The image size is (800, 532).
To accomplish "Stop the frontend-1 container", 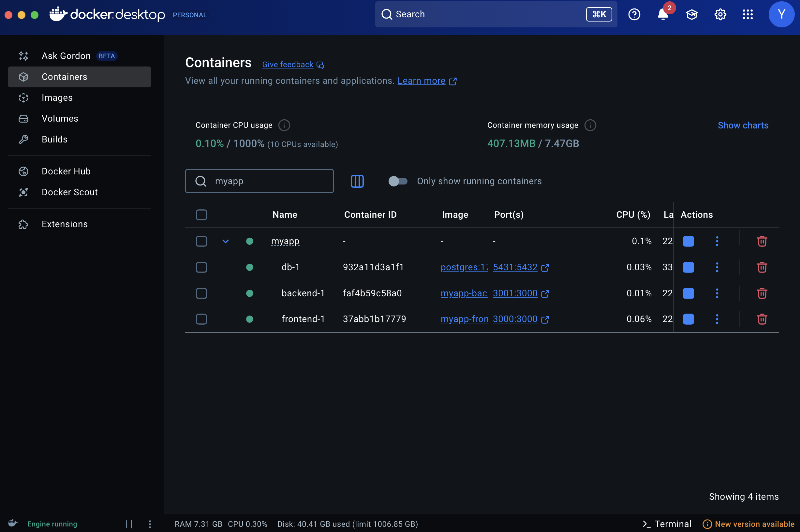I will point(688,319).
